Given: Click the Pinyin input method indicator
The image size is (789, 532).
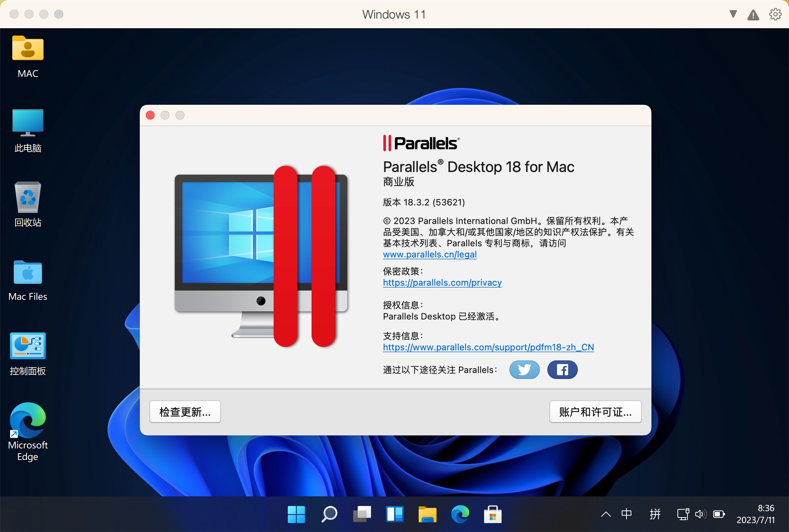Looking at the screenshot, I should [x=655, y=514].
